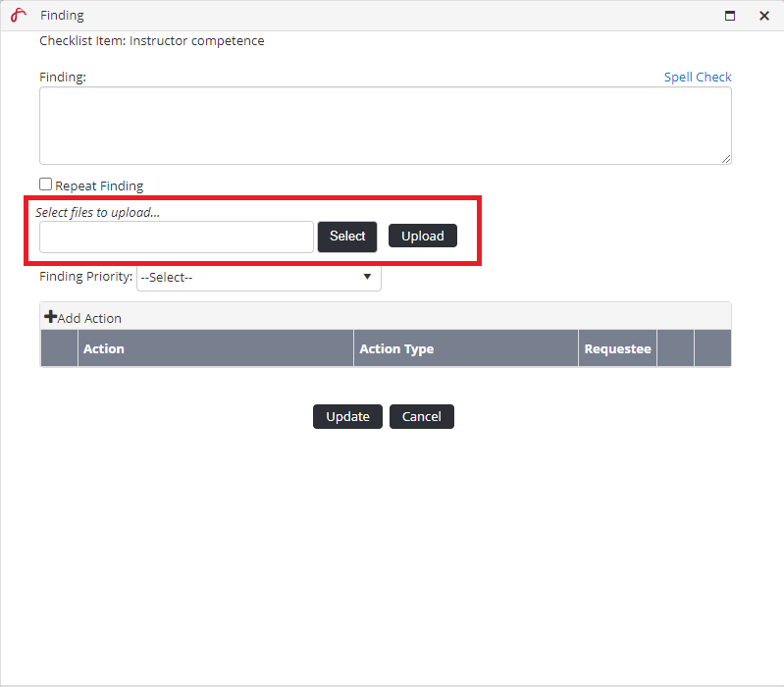Click the red app logo in title bar
Image resolution: width=784 pixels, height=687 pixels.
(x=18, y=16)
